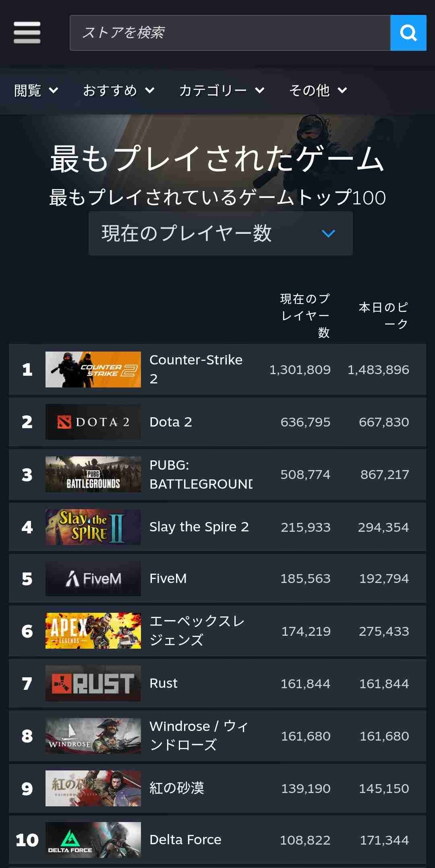Open the Delta Force logo thumbnail

coord(93,840)
